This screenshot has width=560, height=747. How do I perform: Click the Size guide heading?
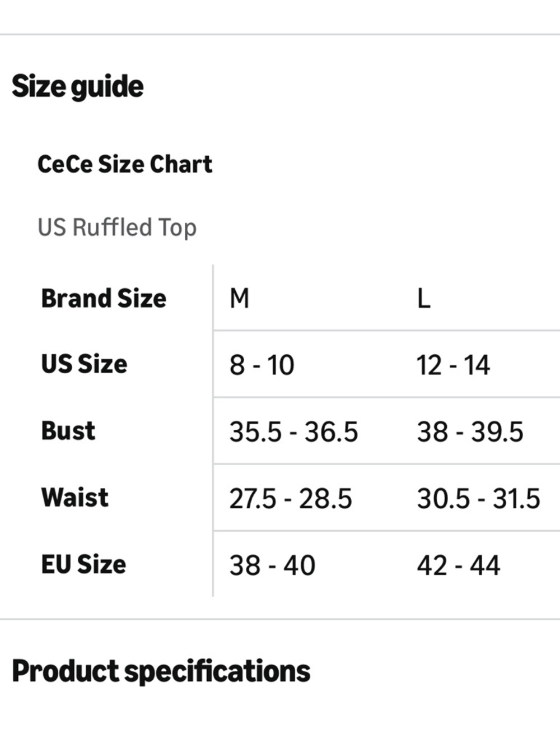[78, 87]
